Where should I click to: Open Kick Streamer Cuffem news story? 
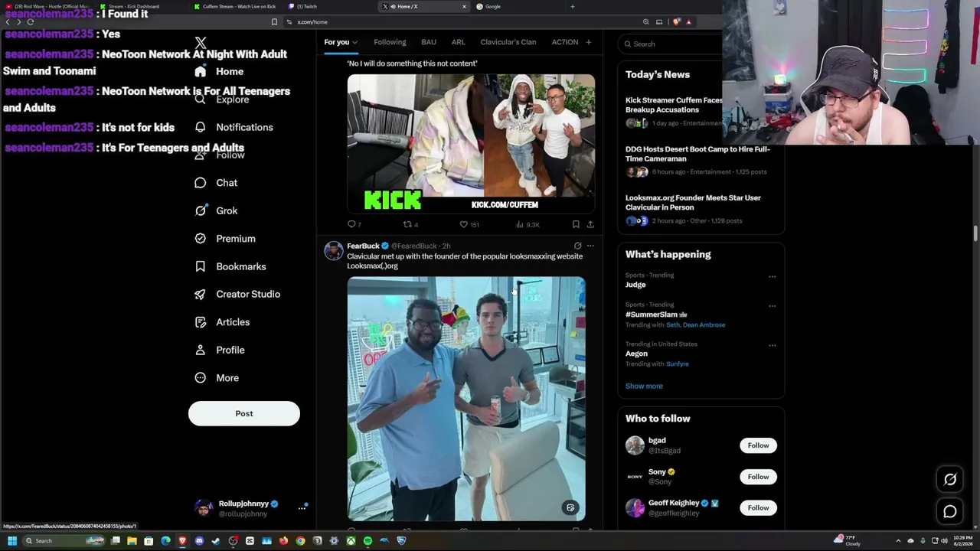(674, 105)
